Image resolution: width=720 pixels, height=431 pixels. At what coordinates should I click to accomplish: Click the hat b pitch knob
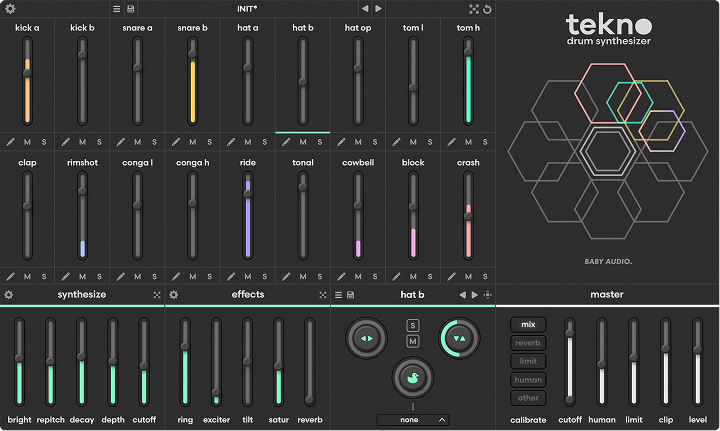(460, 338)
